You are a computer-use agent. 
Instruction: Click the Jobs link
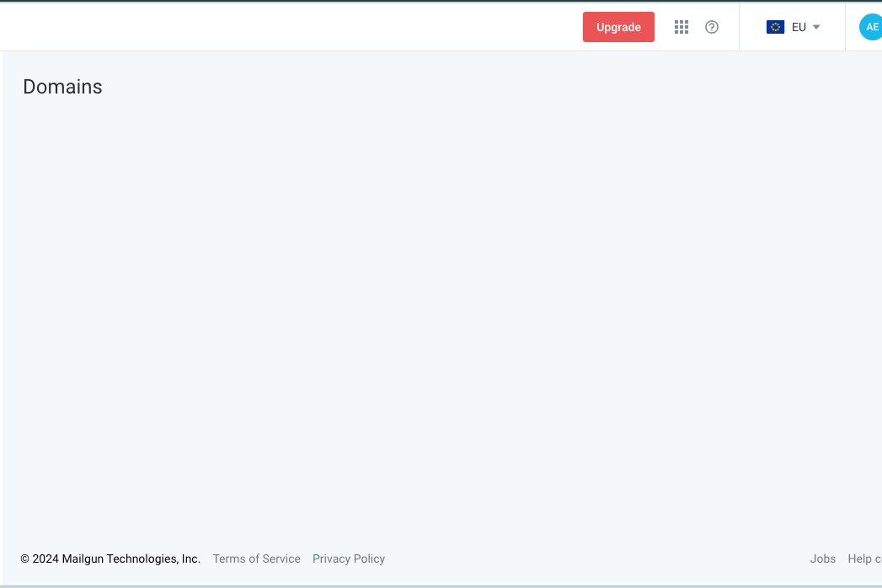tap(823, 559)
